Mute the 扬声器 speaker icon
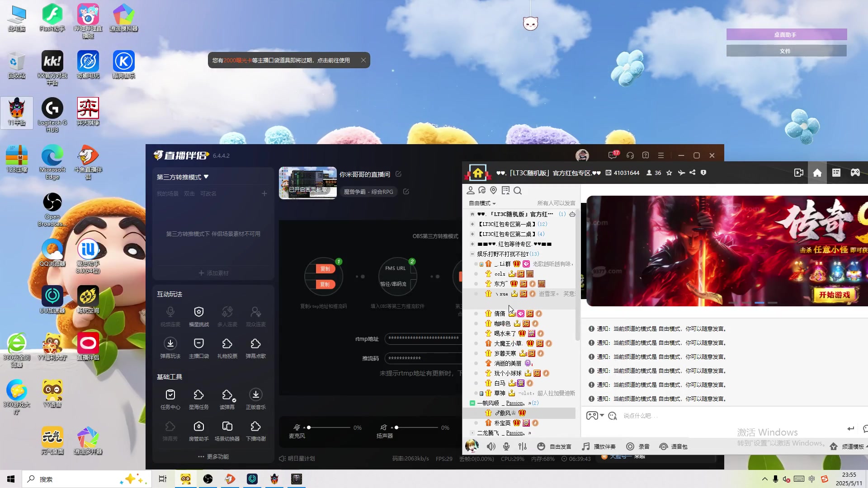 383,427
